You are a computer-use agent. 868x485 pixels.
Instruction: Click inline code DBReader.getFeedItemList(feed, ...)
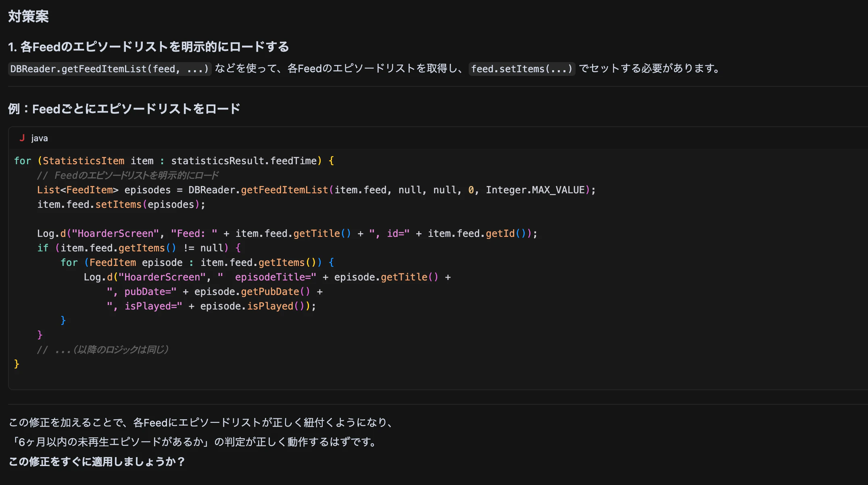point(109,69)
